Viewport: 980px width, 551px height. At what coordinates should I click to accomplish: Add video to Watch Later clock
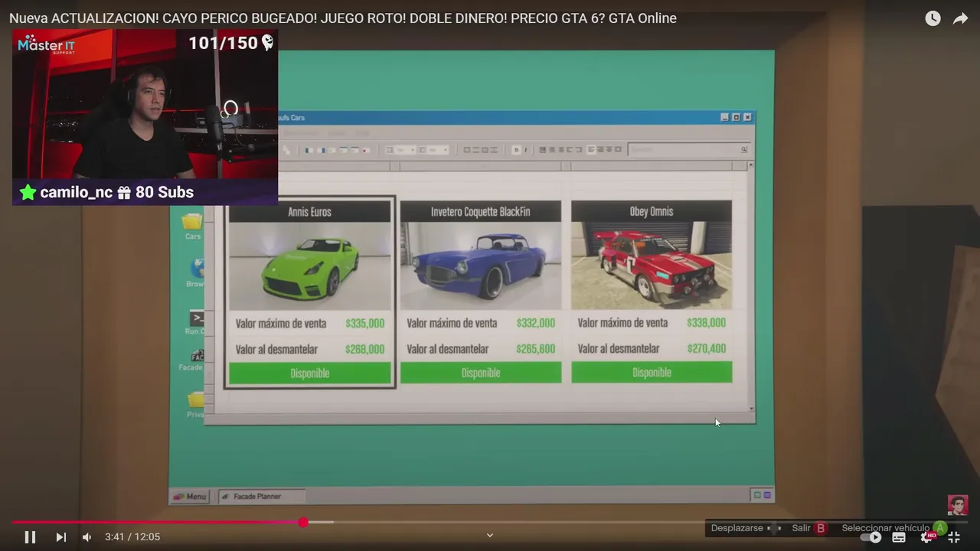tap(933, 18)
